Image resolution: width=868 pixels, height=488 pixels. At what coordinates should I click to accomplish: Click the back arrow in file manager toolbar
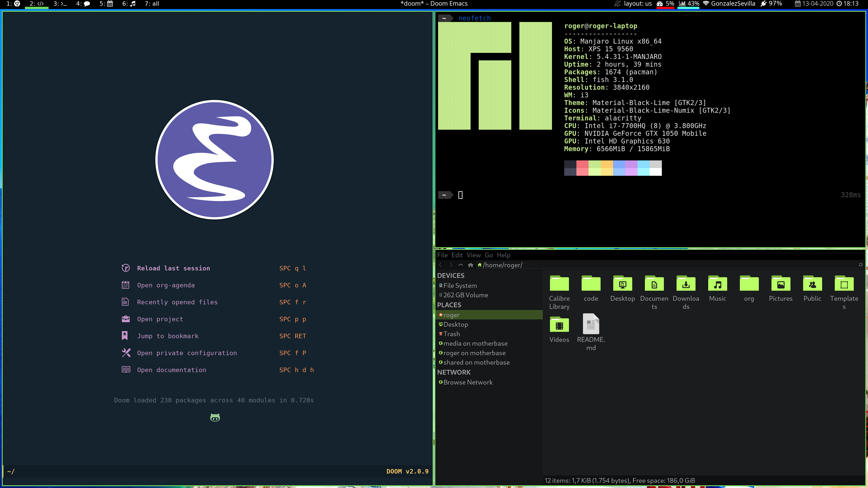pyautogui.click(x=440, y=265)
